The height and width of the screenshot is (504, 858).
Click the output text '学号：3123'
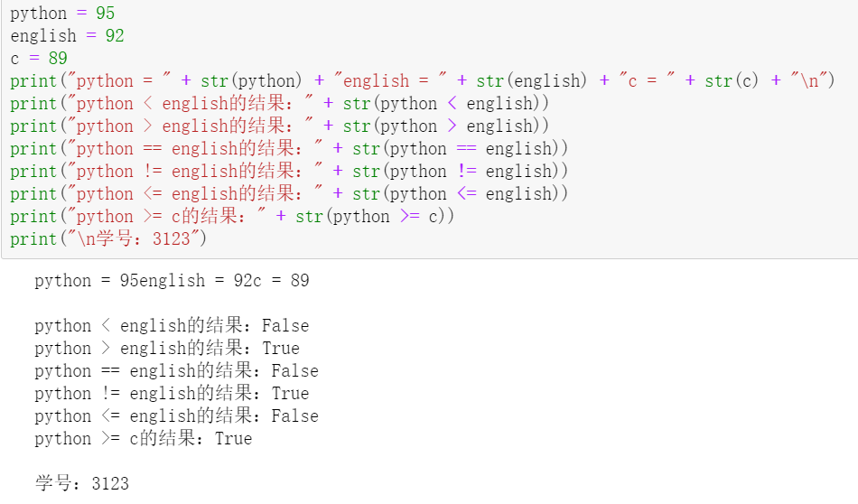82,484
